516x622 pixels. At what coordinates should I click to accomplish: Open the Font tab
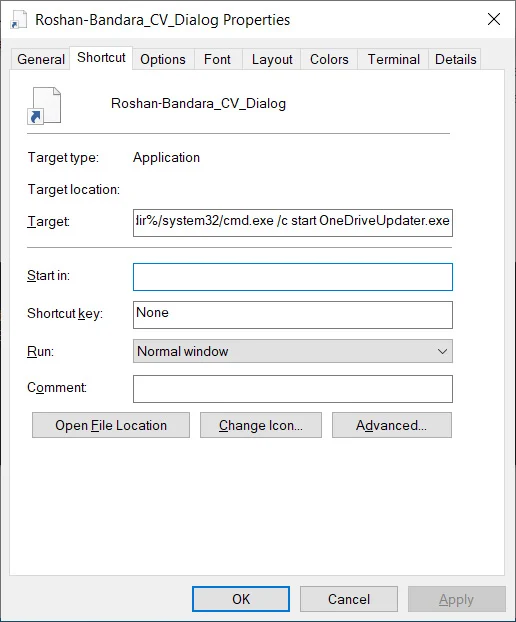tap(217, 60)
